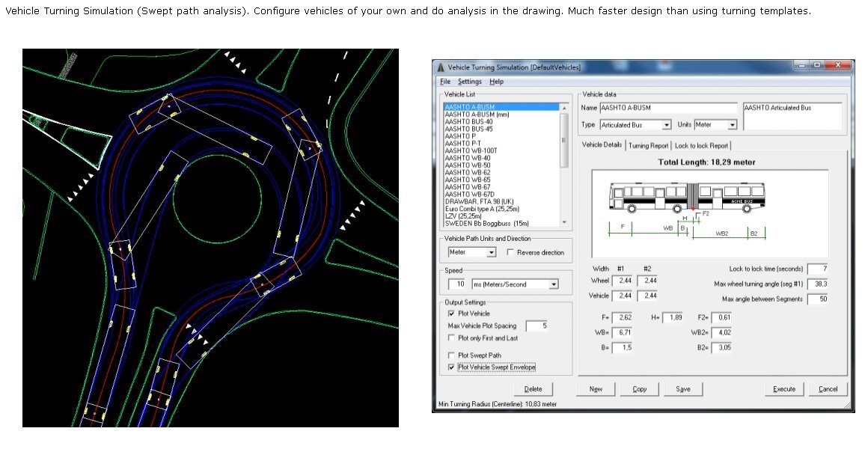Enable the Plot Swept Path option
This screenshot has height=455, width=868.
pyautogui.click(x=451, y=355)
